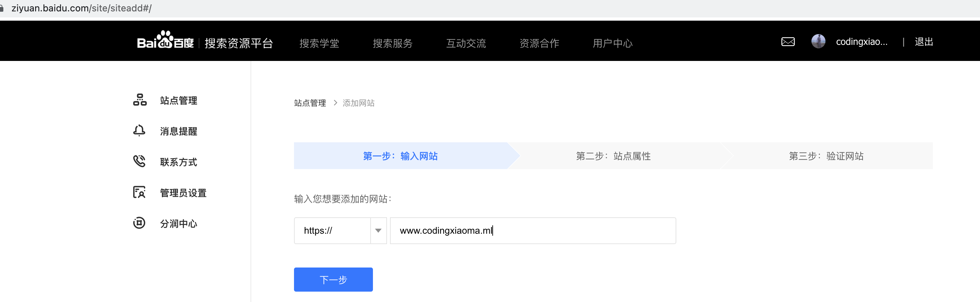Focus the website URL input field
Image resolution: width=980 pixels, height=302 pixels.
(533, 230)
